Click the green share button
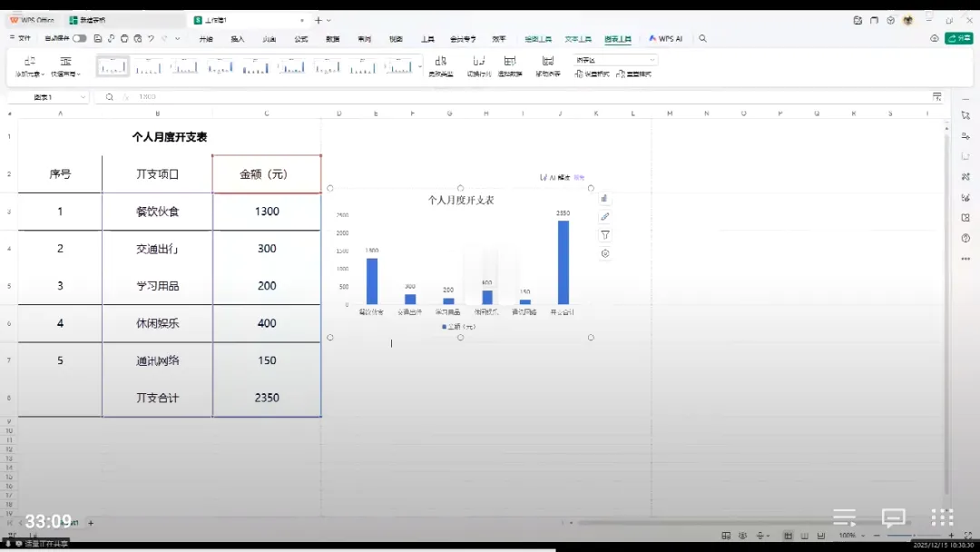This screenshot has width=980, height=552. click(x=959, y=39)
